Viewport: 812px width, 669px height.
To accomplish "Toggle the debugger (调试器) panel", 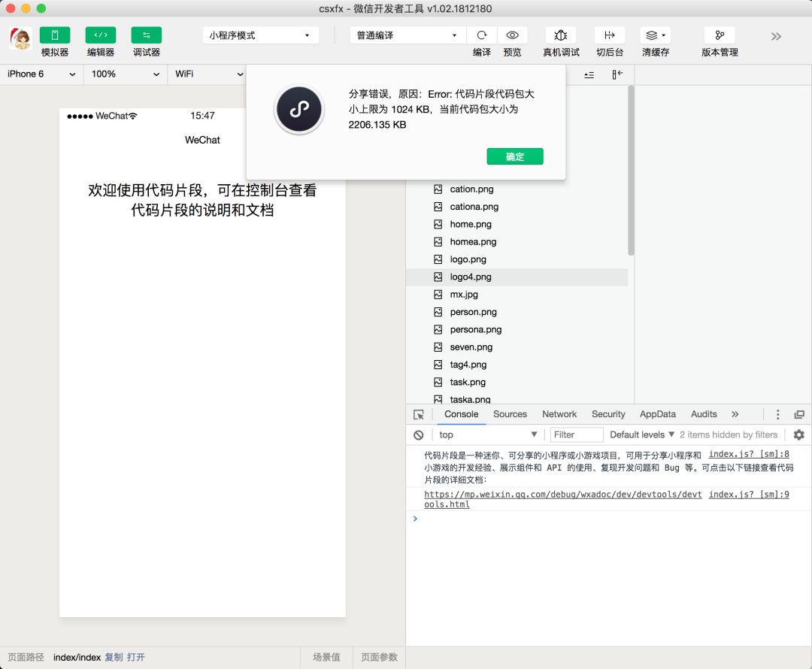I will 146,35.
